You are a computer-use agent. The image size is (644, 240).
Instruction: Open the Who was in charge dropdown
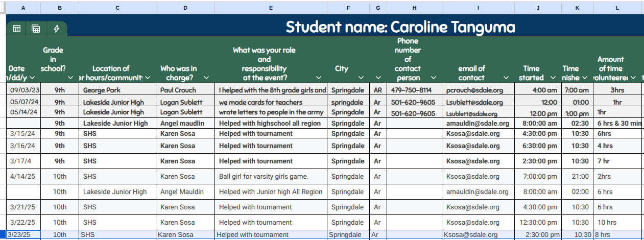tap(206, 78)
